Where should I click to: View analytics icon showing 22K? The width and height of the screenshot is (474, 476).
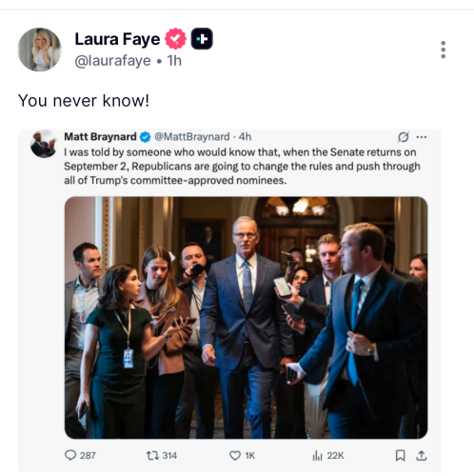(328, 456)
